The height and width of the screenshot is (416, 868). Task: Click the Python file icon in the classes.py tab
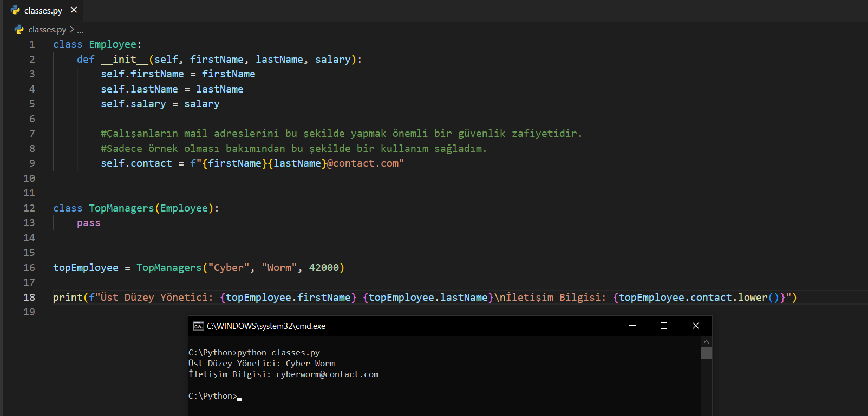(15, 10)
